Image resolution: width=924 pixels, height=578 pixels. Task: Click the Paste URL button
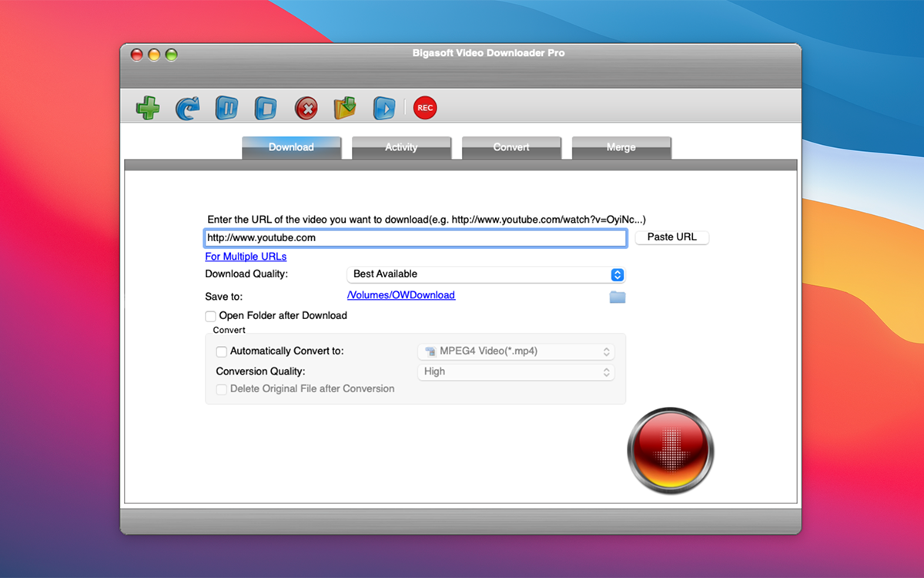pos(671,237)
